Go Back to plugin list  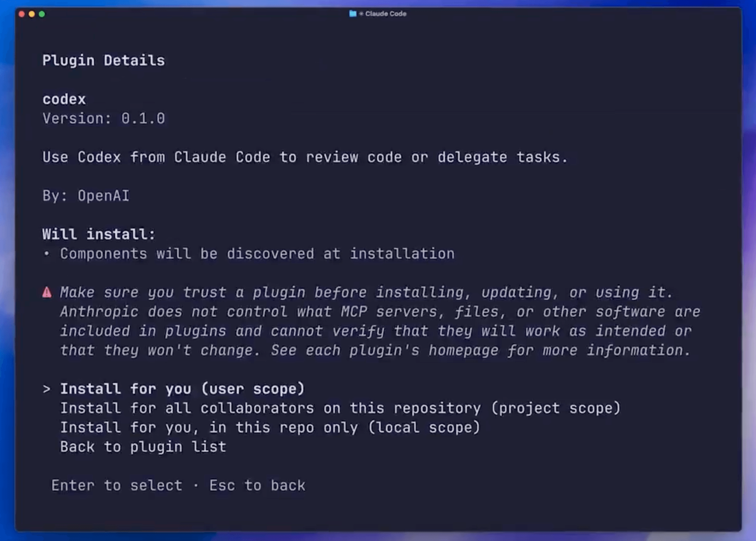point(143,447)
